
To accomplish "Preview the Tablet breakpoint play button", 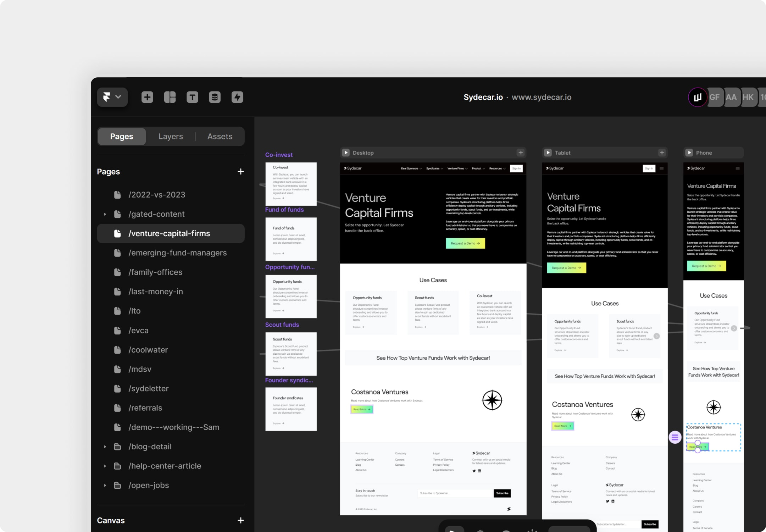I will 548,153.
